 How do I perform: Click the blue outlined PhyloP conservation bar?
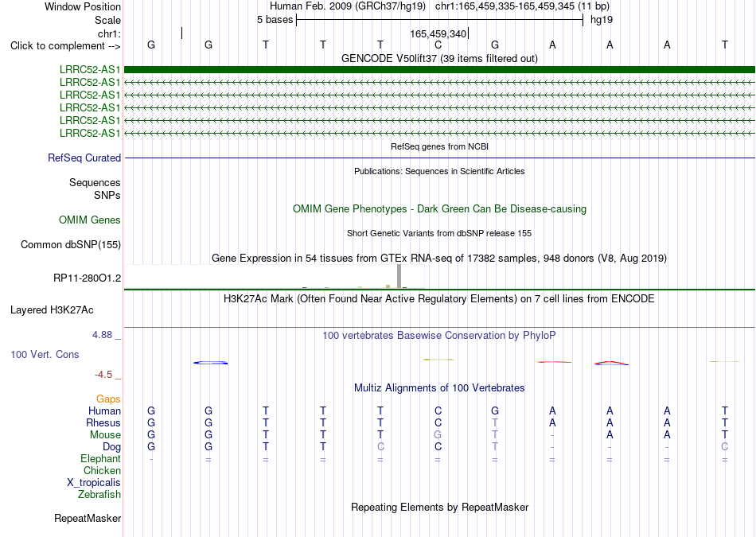tap(211, 363)
